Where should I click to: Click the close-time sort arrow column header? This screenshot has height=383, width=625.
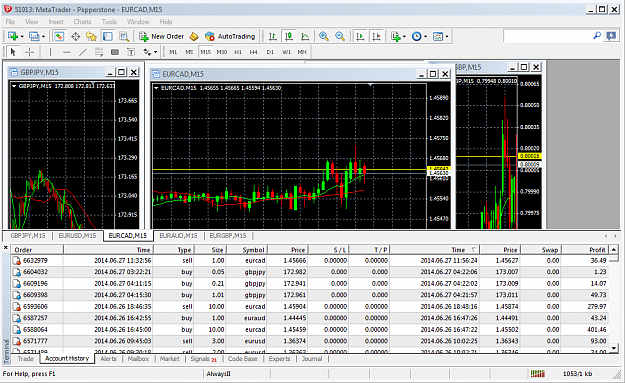click(x=434, y=250)
